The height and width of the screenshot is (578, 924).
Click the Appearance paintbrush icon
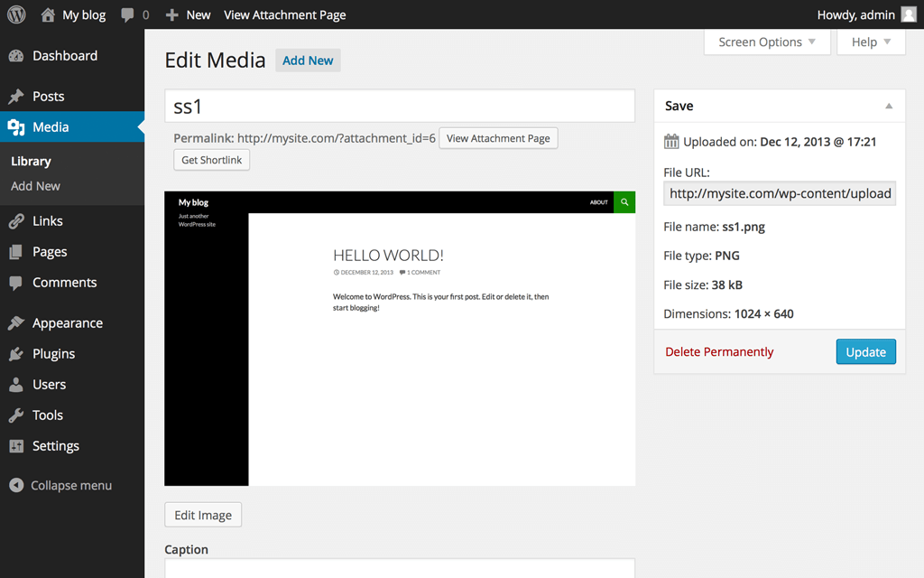coord(16,323)
